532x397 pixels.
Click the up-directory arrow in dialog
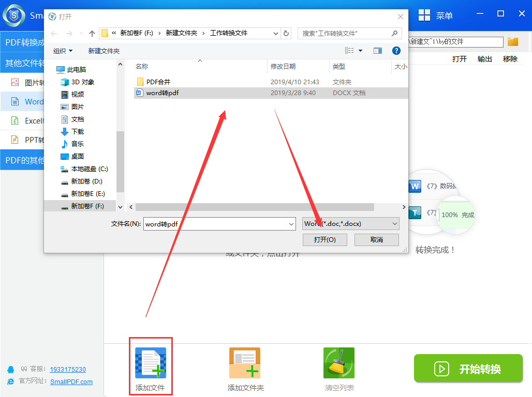[x=92, y=34]
